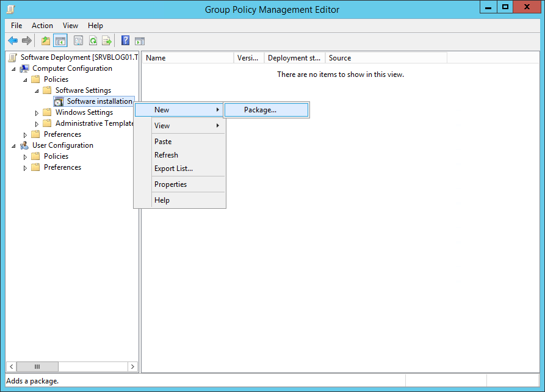
Task: Collapse the Computer Configuration tree node
Action: click(x=13, y=68)
